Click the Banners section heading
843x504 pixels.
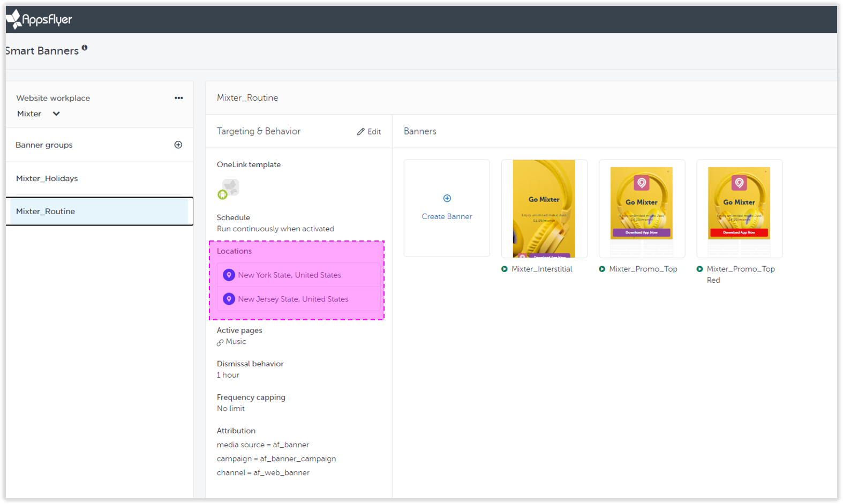tap(420, 131)
